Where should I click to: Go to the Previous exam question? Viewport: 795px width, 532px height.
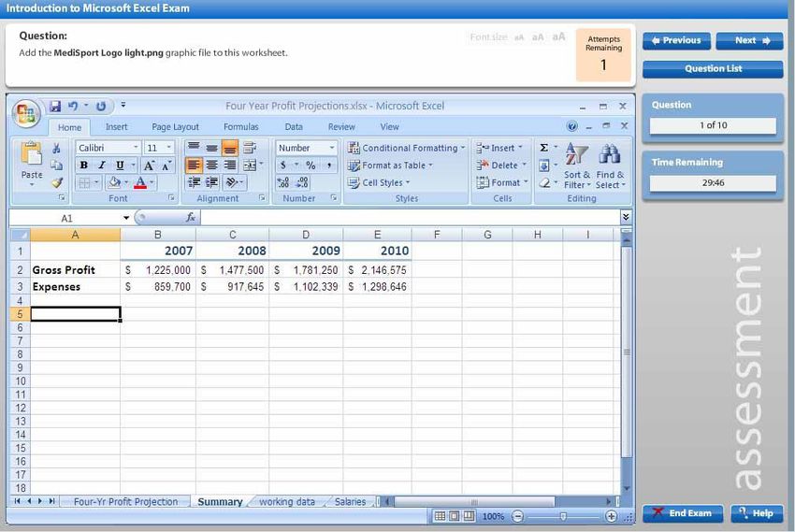click(x=676, y=40)
